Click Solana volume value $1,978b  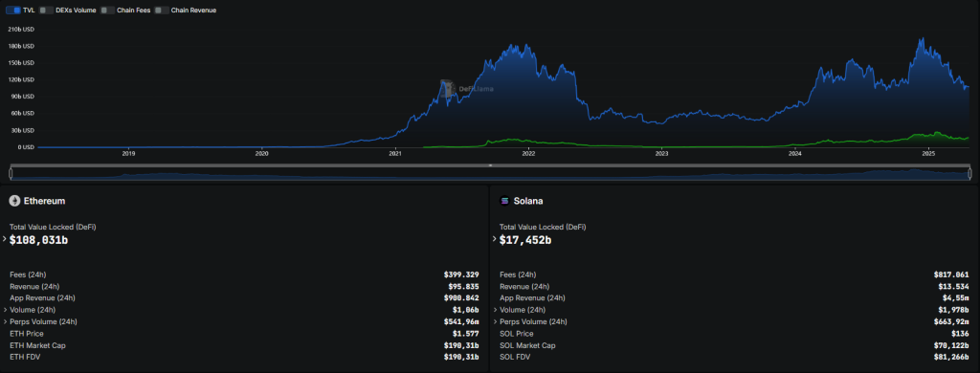954,310
